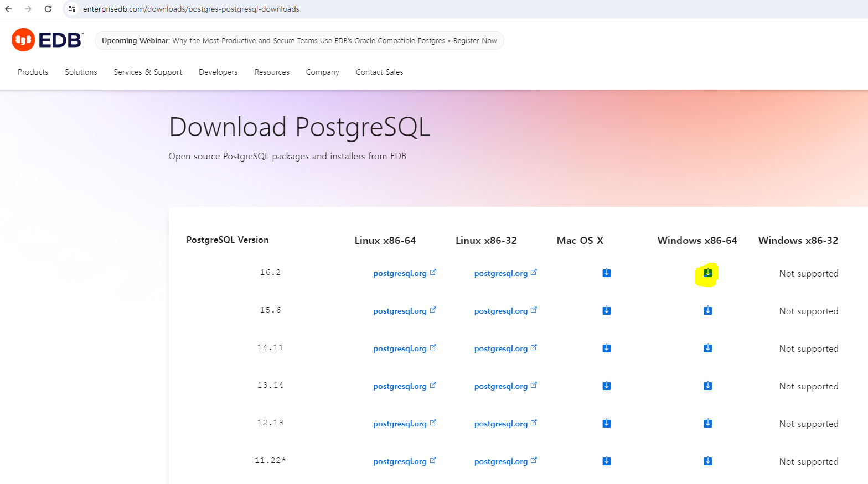The width and height of the screenshot is (868, 484).
Task: Reload the current page
Action: click(x=48, y=9)
